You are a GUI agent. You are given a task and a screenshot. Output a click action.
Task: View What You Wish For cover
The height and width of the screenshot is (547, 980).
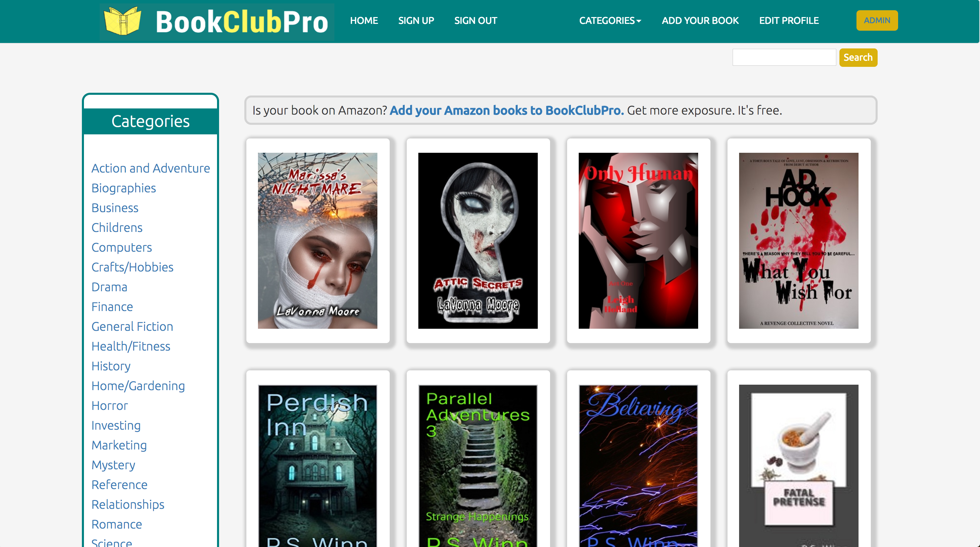click(798, 241)
